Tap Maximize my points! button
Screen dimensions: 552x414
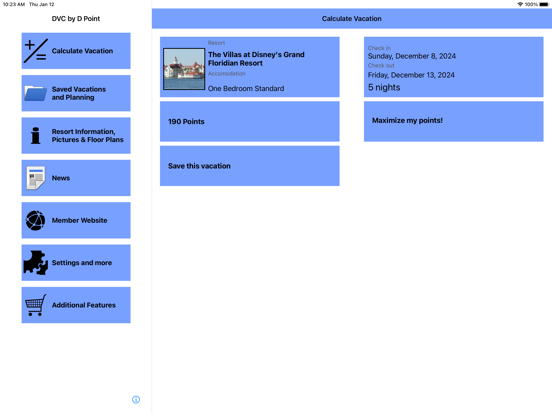[x=454, y=121]
